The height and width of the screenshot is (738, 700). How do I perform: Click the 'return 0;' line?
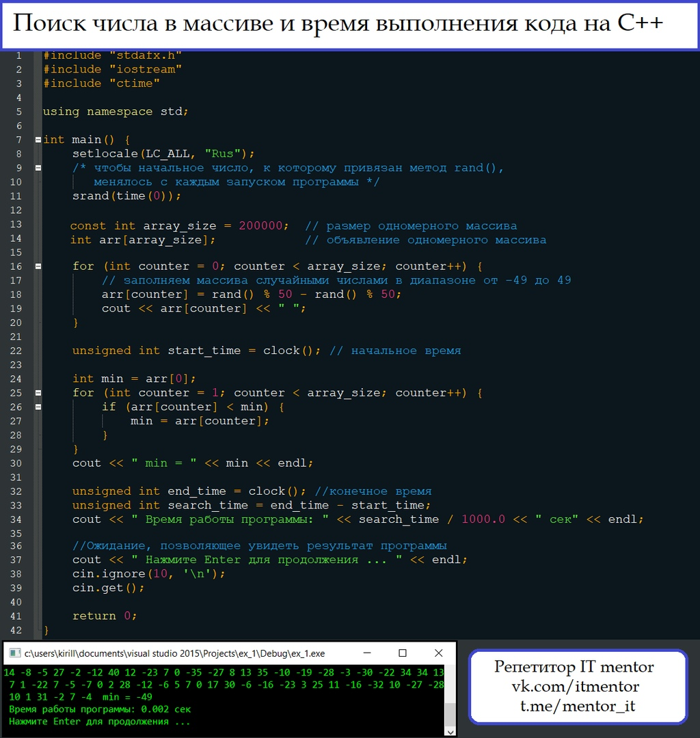(105, 616)
